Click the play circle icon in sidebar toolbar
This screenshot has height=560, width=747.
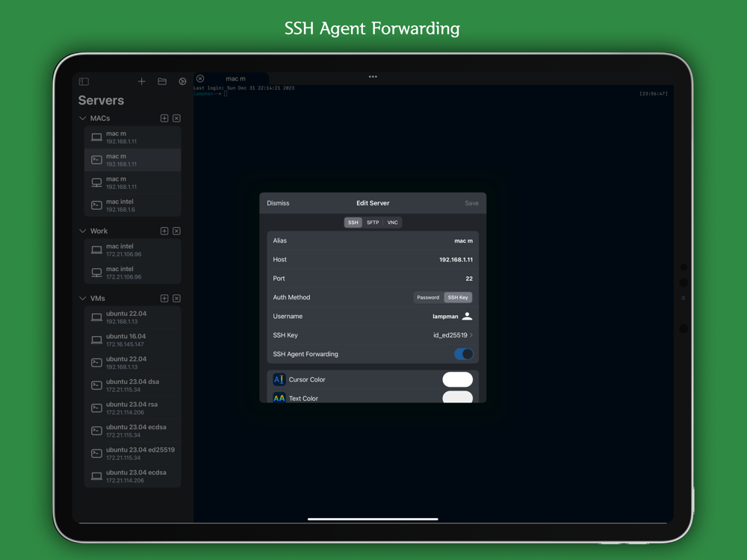[x=182, y=81]
